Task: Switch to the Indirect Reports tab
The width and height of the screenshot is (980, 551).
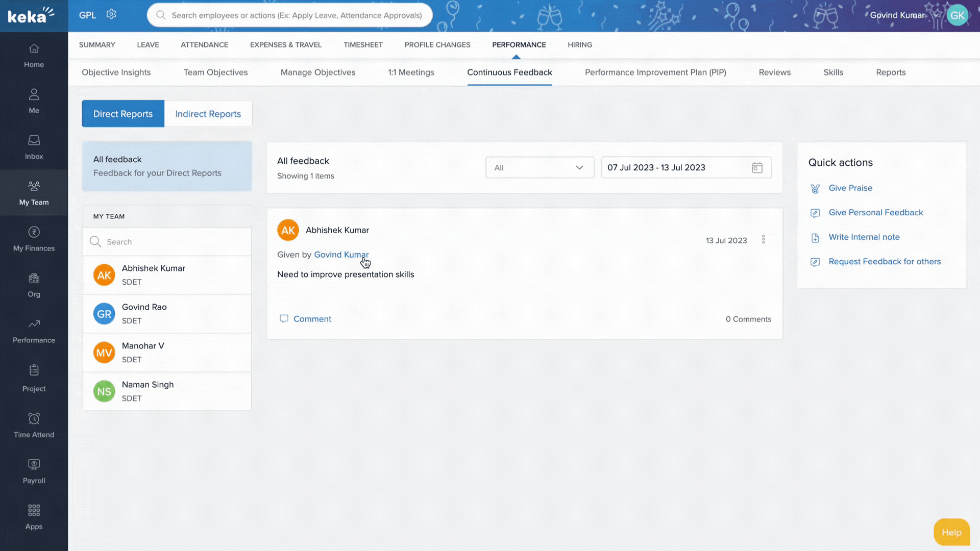Action: point(208,114)
